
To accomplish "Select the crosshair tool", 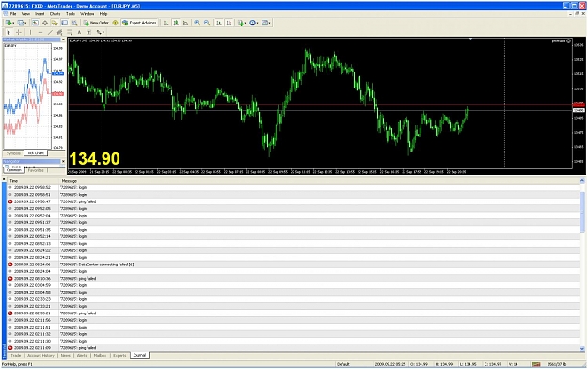I will 19,32.
